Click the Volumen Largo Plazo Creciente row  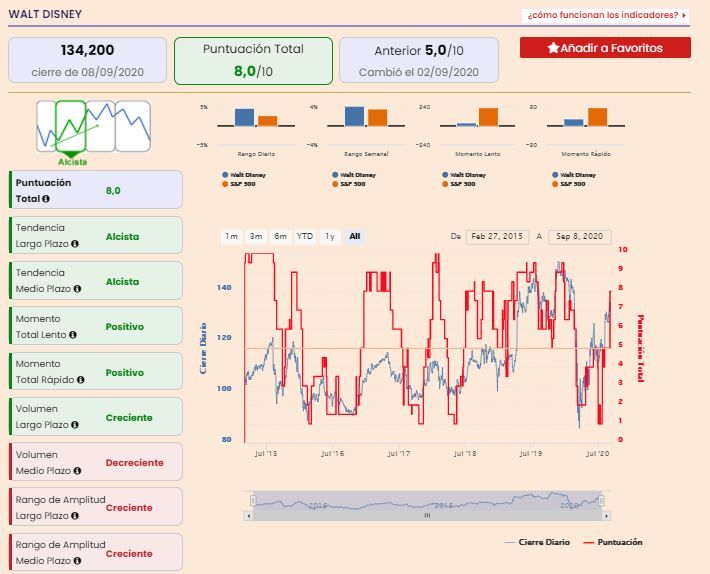tap(96, 416)
